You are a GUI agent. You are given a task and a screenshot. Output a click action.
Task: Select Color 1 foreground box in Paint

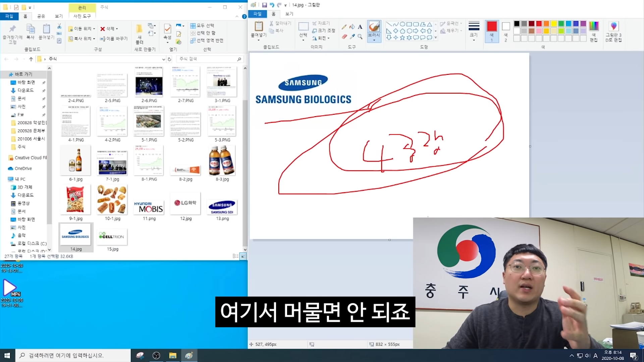tap(492, 31)
